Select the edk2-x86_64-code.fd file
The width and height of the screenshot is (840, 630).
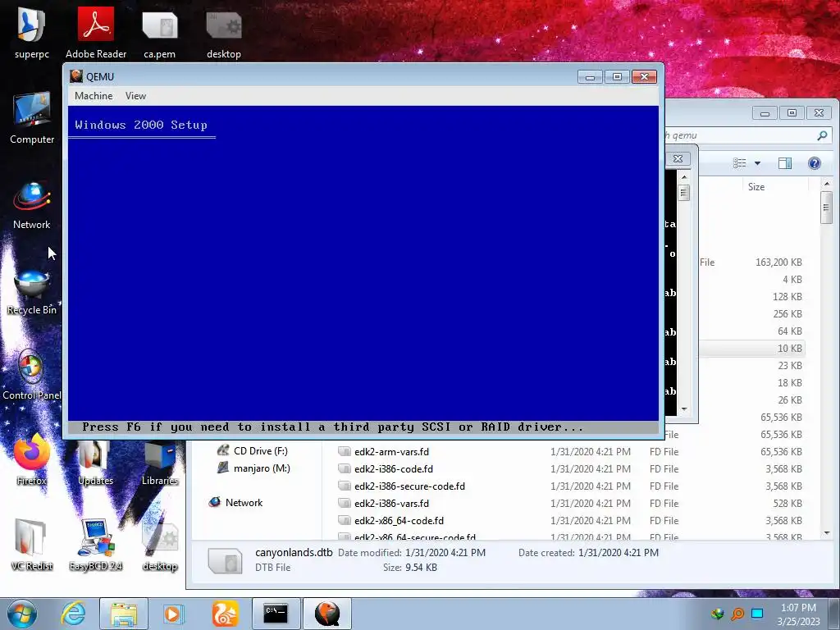(x=399, y=520)
